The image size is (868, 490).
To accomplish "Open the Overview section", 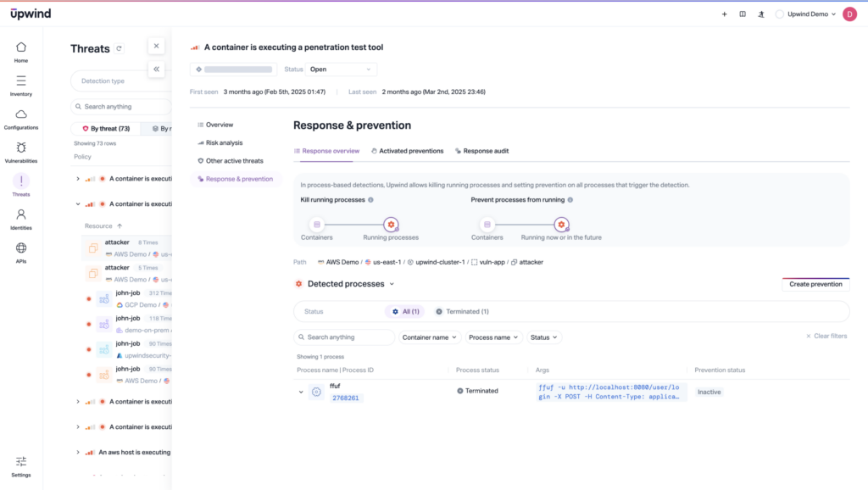I will pyautogui.click(x=215, y=125).
